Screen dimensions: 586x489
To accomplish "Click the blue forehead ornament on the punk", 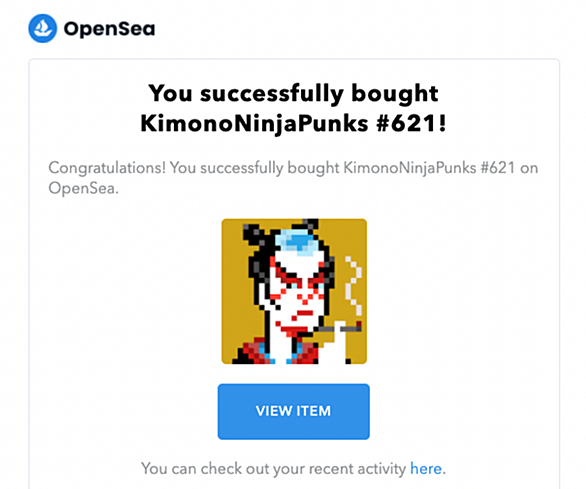I will coord(297,241).
